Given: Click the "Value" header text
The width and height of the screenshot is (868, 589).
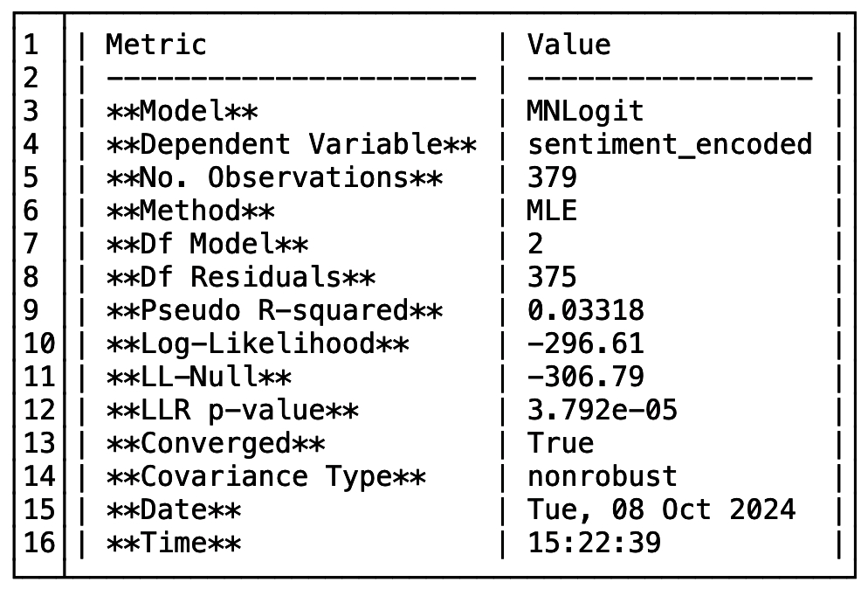Looking at the screenshot, I should pos(568,45).
